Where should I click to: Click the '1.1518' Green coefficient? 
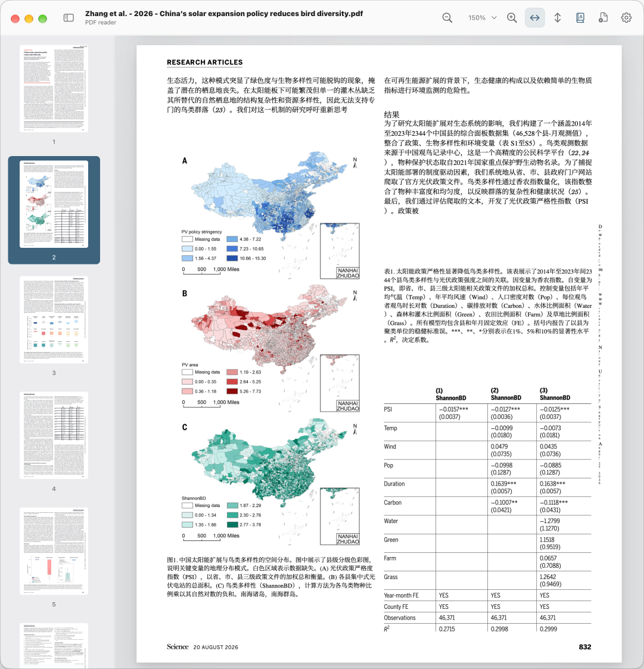coord(547,540)
